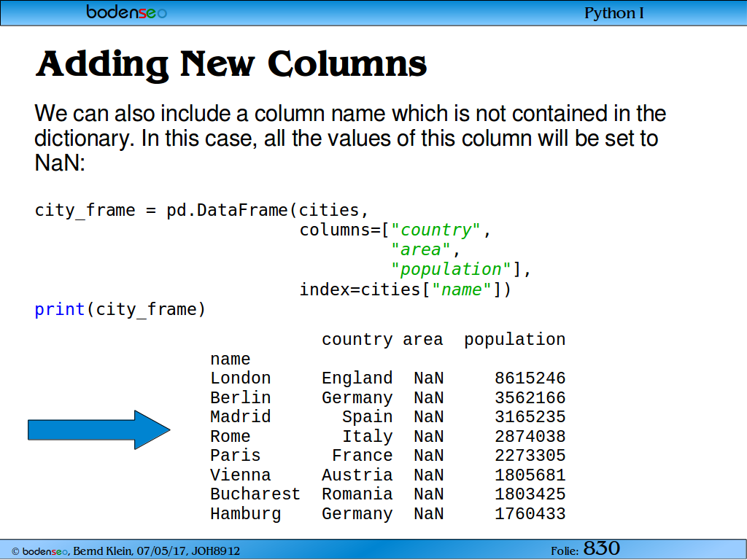Select the 'Adding New Columns' slide title
Viewport: 747px width, 560px height.
pos(231,64)
